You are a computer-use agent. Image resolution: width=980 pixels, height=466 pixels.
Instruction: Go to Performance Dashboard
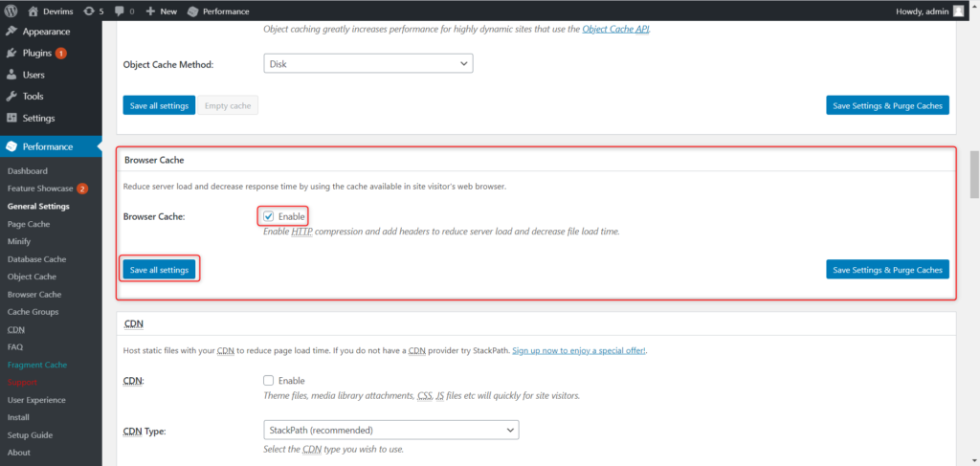[x=28, y=171]
